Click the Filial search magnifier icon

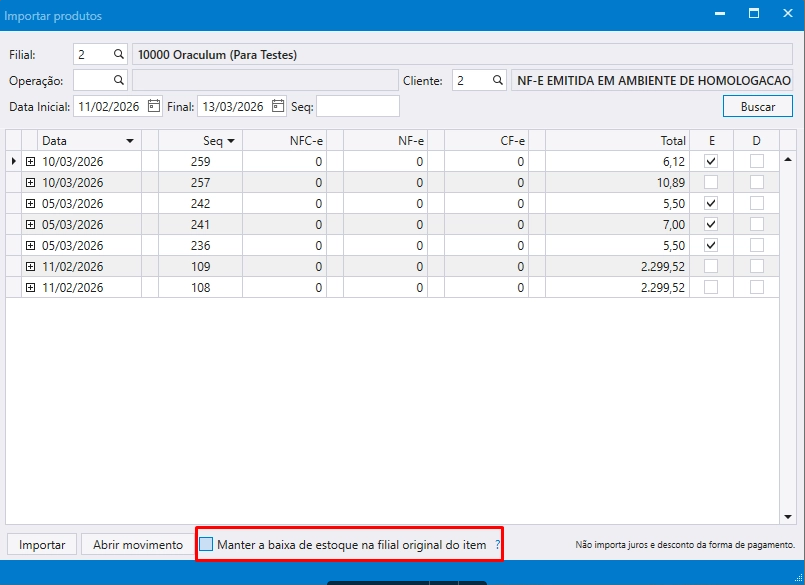click(x=118, y=54)
